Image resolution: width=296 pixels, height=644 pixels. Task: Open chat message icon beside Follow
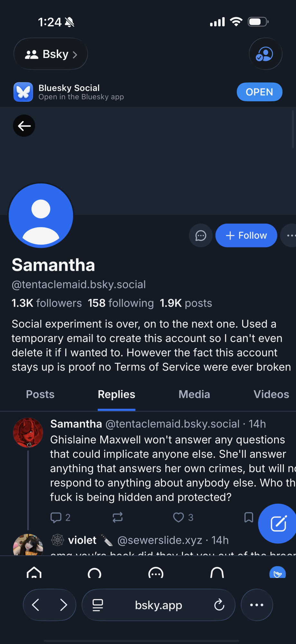click(201, 236)
